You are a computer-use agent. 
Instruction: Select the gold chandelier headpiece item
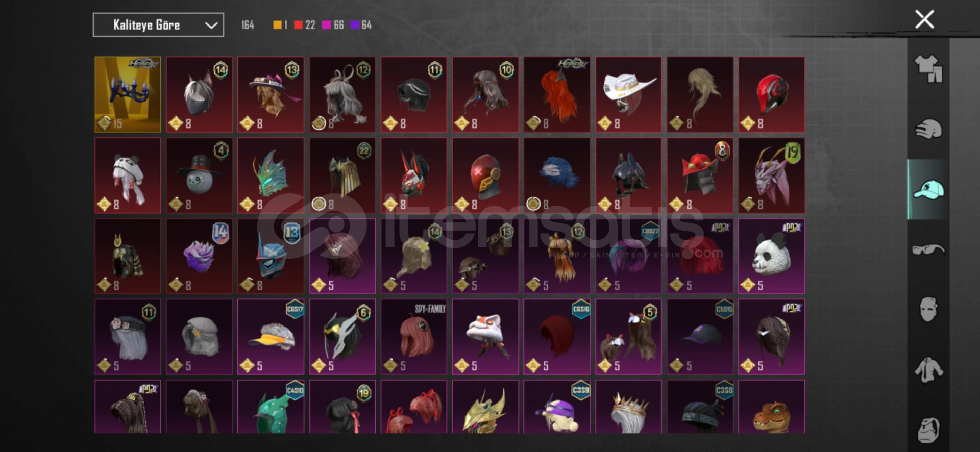pos(128,94)
